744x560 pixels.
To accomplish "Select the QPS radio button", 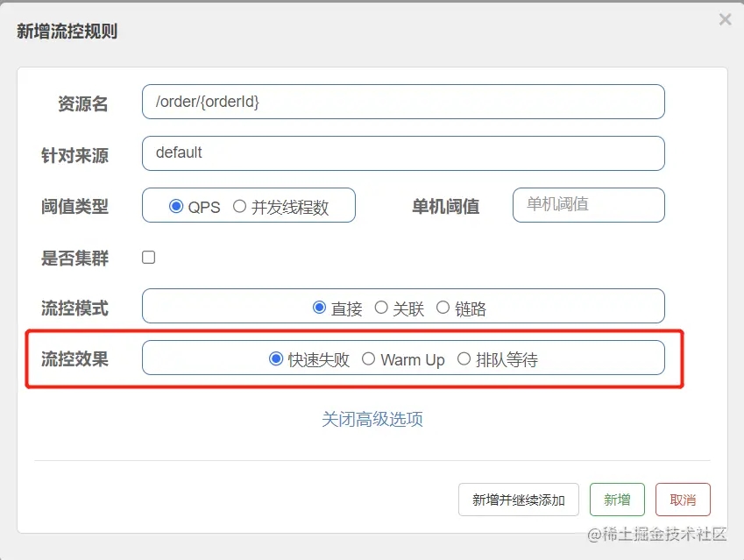I will (176, 206).
